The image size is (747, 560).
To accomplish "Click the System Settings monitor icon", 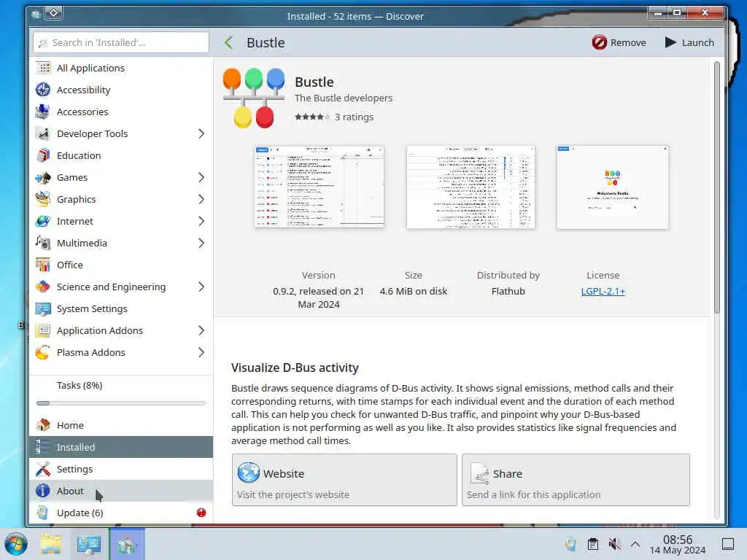I will [43, 309].
